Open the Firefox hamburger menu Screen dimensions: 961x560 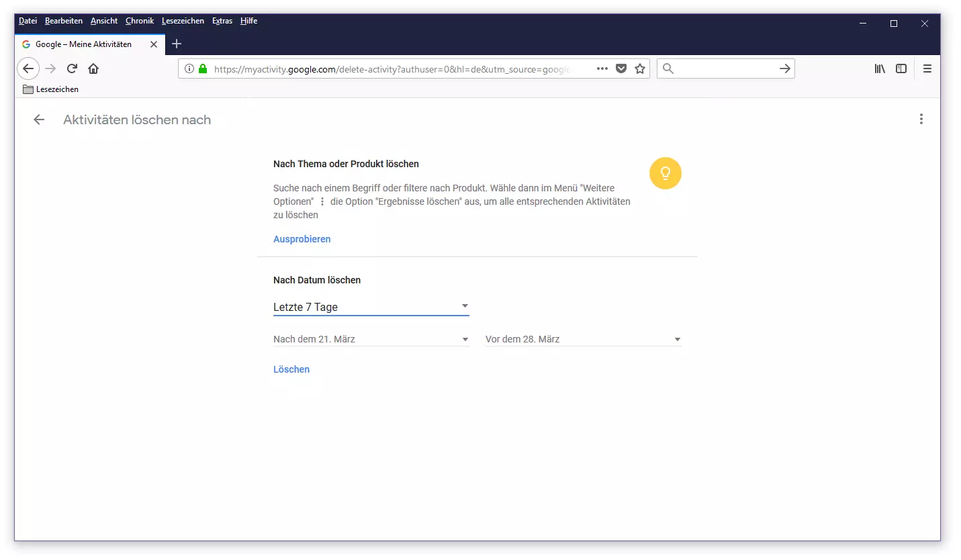click(927, 68)
